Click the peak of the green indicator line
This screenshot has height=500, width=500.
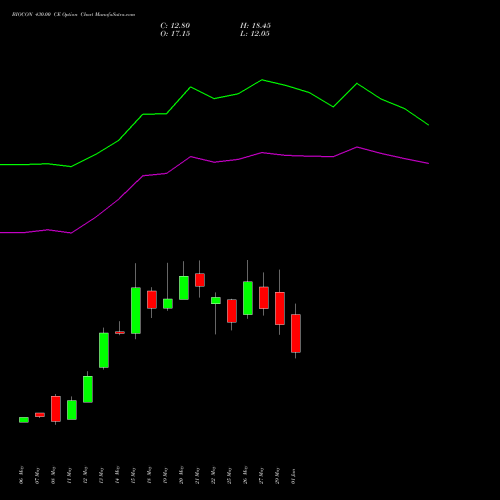coord(262,80)
